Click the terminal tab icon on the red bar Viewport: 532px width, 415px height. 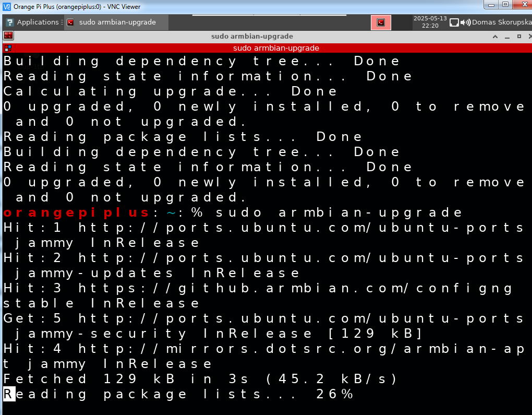[8, 48]
